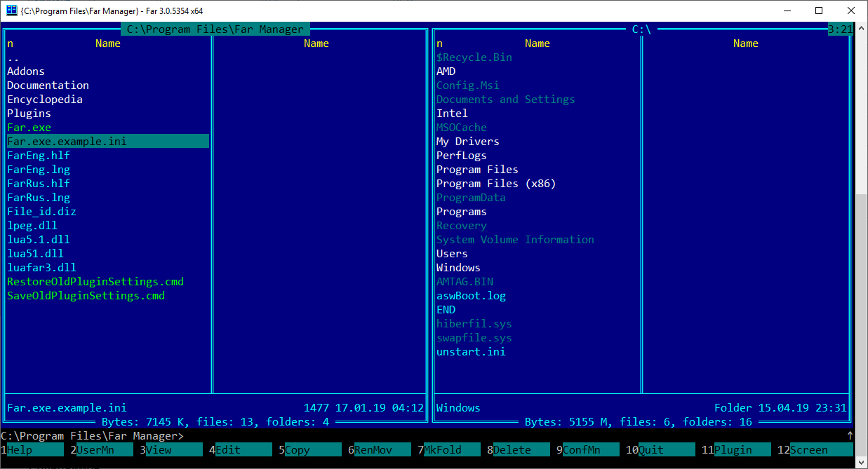
Task: Select swapfile.sys file
Action: (474, 338)
